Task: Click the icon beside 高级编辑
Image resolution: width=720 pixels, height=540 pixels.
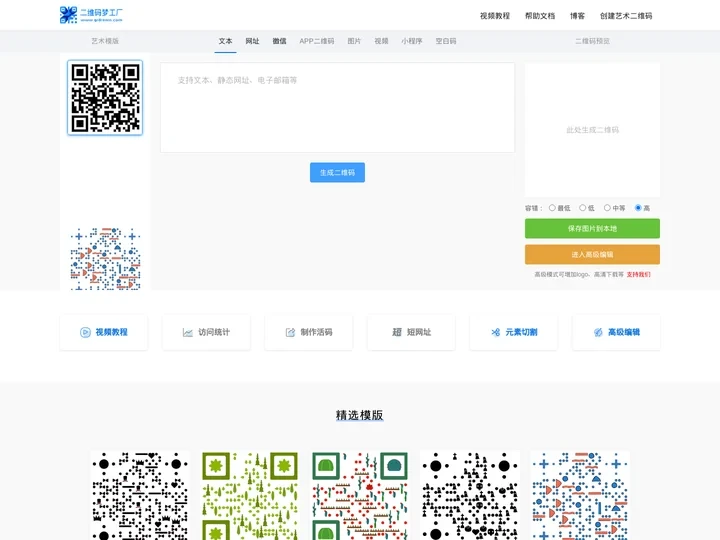Action: click(598, 332)
